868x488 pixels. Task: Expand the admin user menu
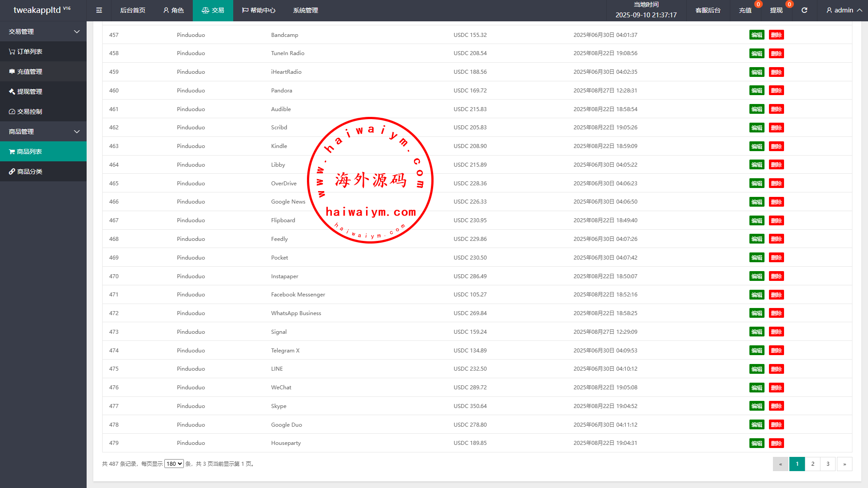(x=844, y=10)
